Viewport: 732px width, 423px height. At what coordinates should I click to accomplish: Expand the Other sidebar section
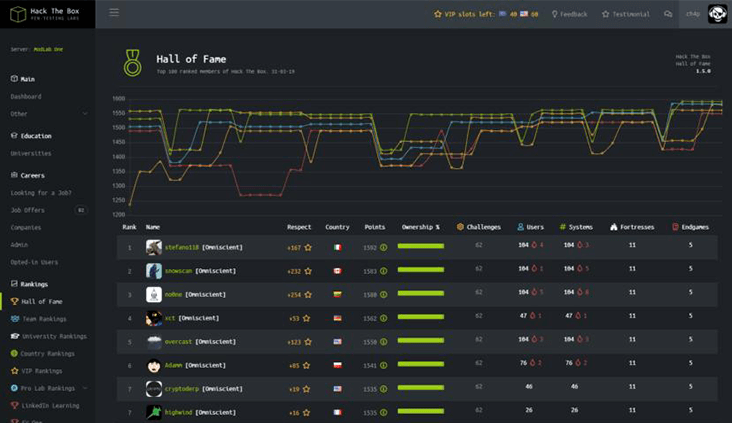click(49, 114)
